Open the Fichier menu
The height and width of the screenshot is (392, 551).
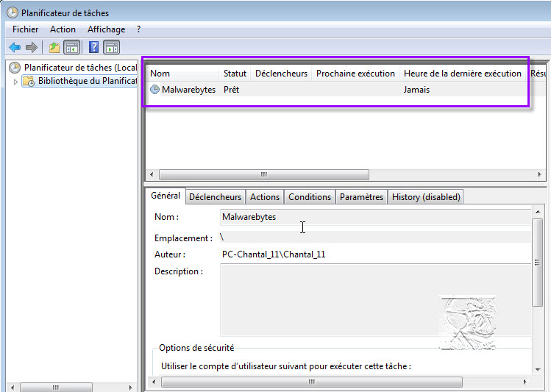click(25, 29)
